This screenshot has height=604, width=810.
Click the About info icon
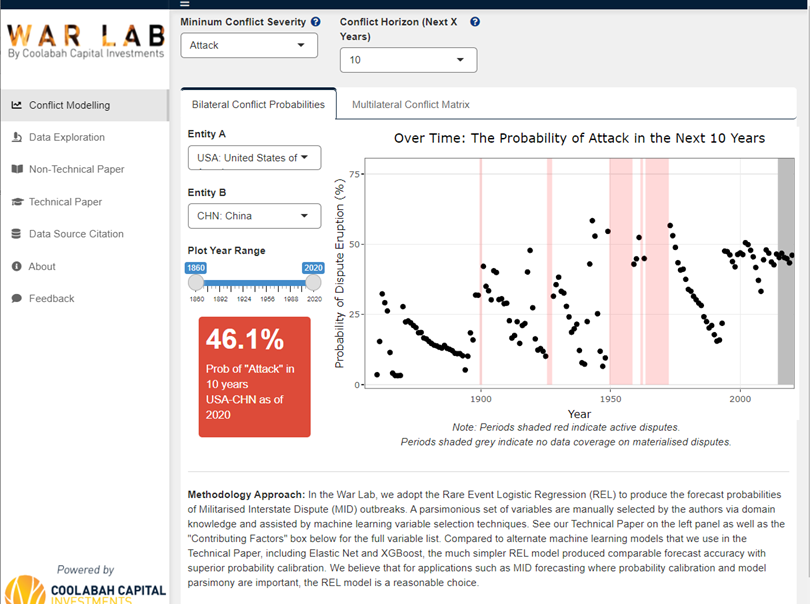pos(16,267)
